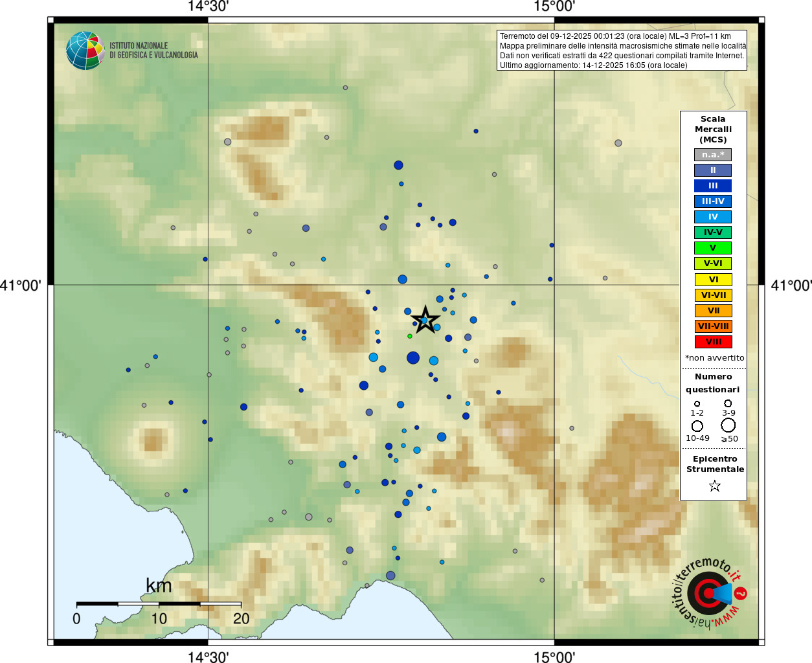812x663 pixels.
Task: Click the right 41°00' latitude label
Action: pyautogui.click(x=791, y=286)
